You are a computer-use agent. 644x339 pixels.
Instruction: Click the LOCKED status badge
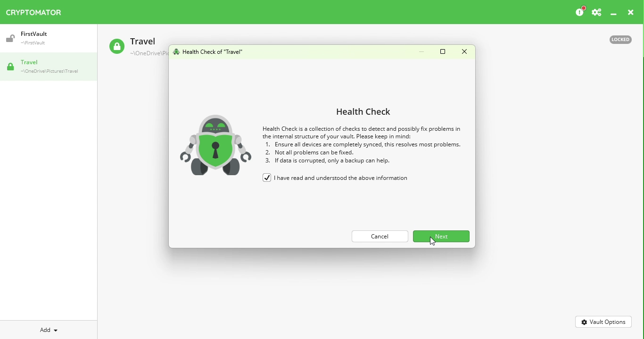point(620,40)
